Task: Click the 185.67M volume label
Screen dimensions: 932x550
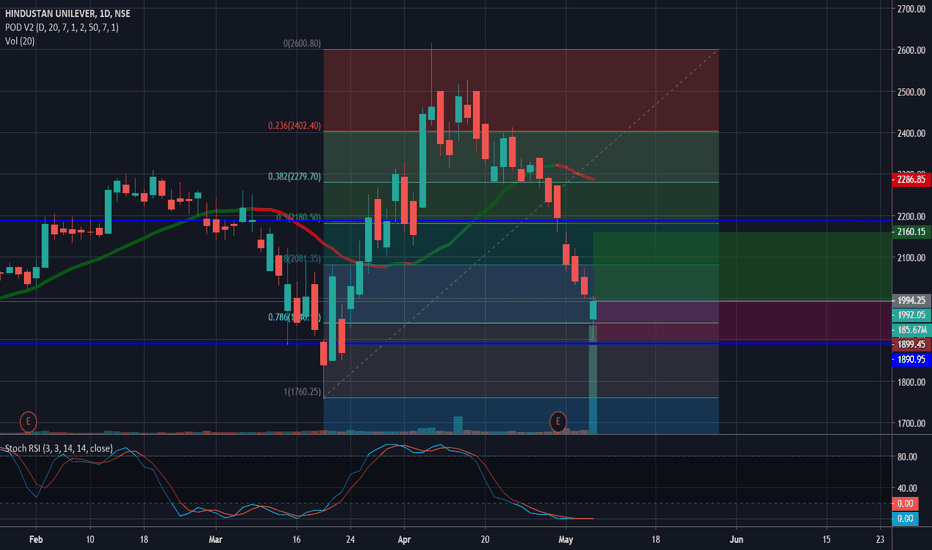Action: [x=911, y=329]
